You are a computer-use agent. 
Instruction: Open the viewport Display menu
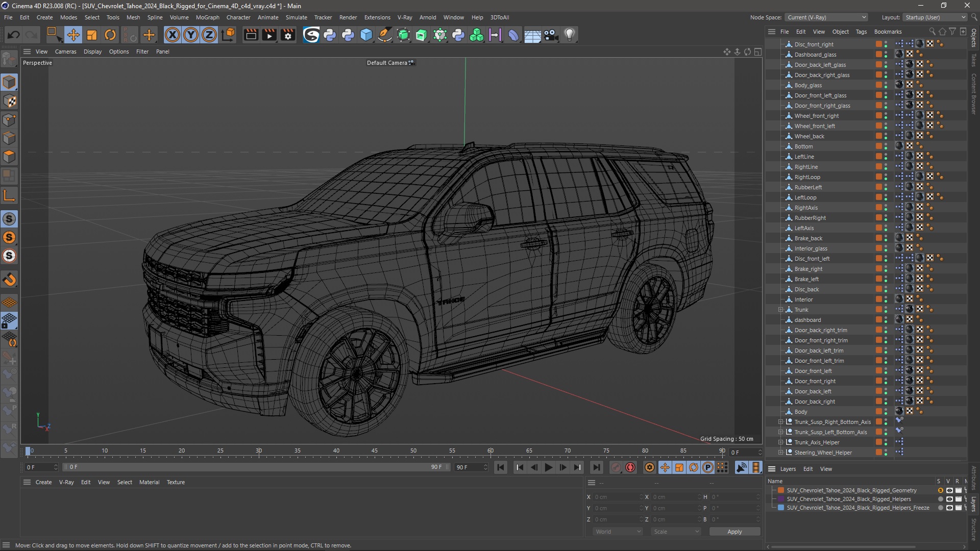pyautogui.click(x=92, y=52)
